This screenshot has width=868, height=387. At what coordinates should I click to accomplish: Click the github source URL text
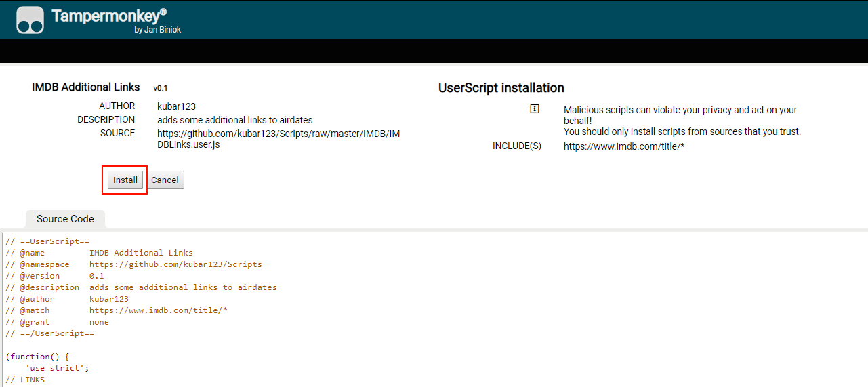[x=278, y=139]
